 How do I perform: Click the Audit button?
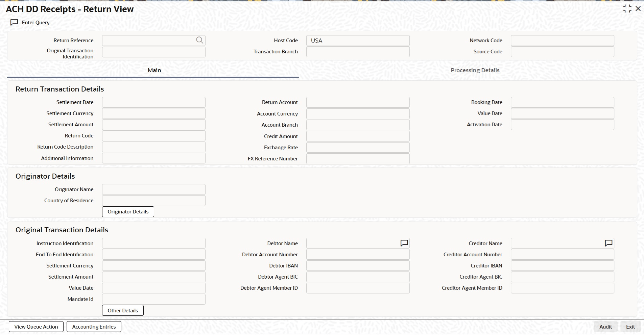(605, 327)
